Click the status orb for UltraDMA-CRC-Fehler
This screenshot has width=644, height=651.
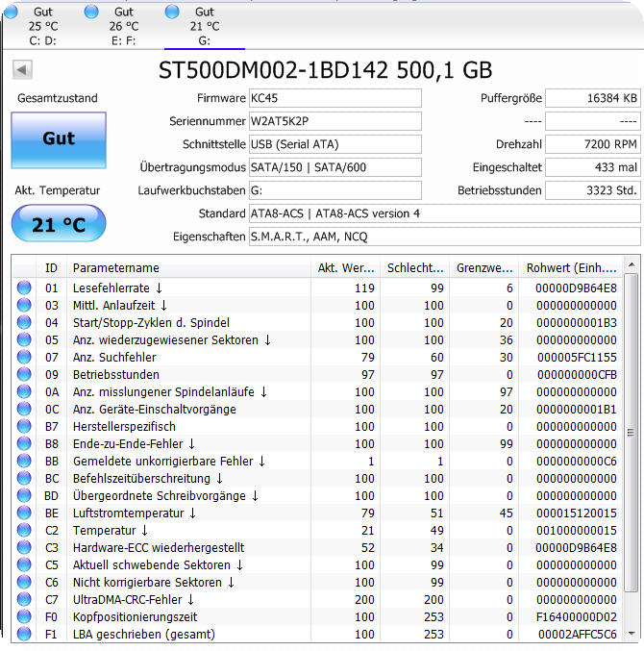[24, 600]
